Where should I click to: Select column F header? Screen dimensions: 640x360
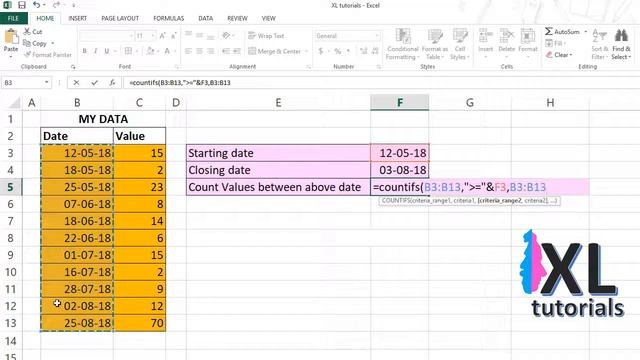pyautogui.click(x=400, y=102)
